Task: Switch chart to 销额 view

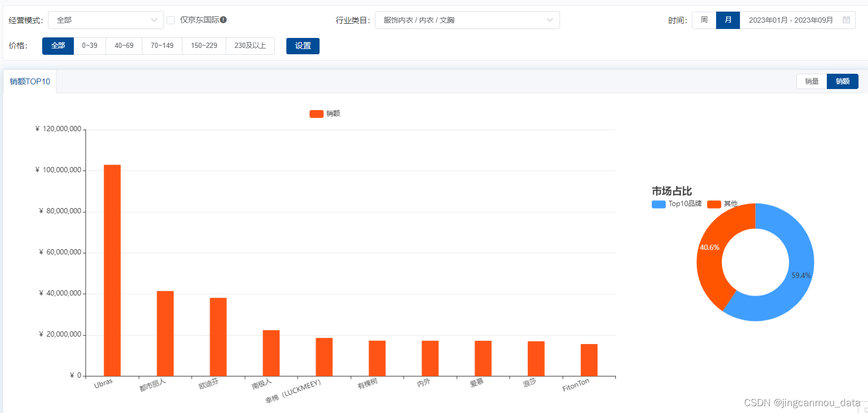Action: pos(843,81)
